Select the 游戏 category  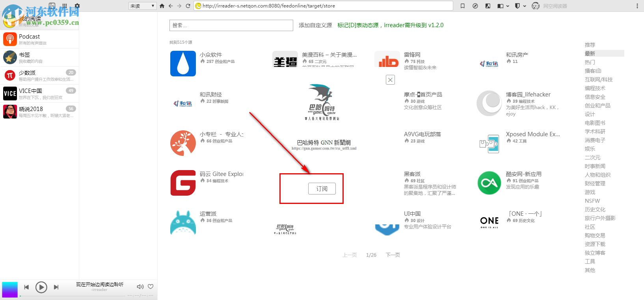590,192
